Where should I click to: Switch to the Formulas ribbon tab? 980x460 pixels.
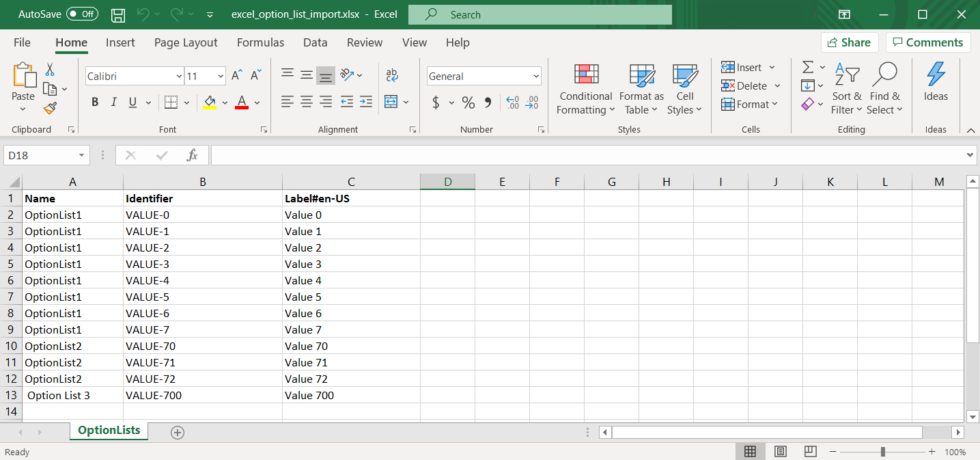coord(260,42)
